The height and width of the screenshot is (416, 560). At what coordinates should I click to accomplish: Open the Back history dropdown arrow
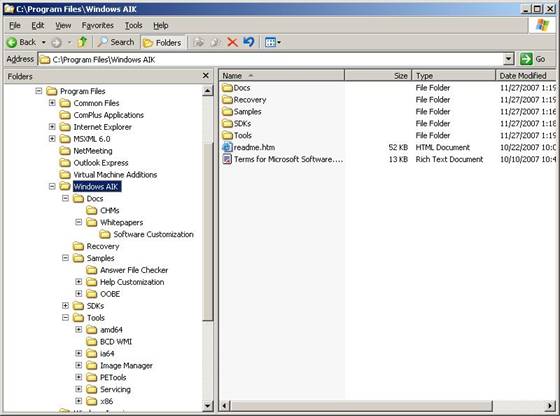44,42
